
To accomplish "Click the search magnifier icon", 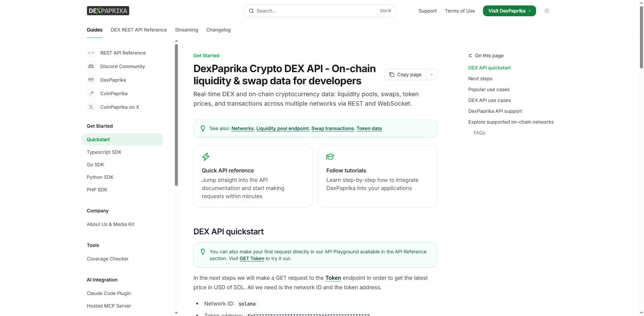I will [251, 11].
